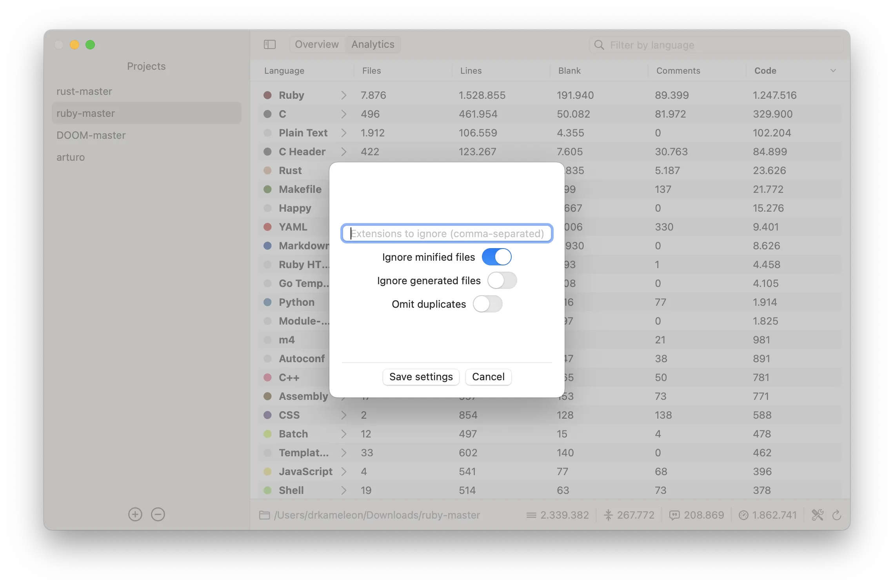Focus the Extensions to ignore text field

click(447, 234)
